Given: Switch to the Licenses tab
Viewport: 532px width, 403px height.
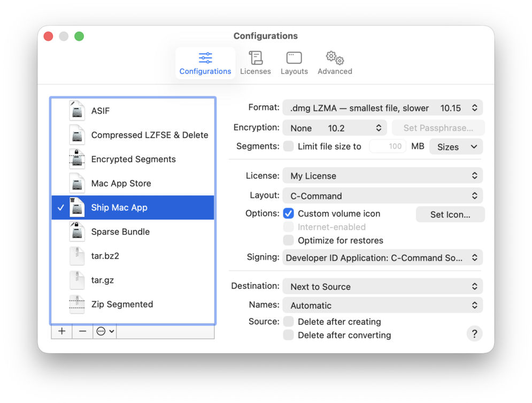Looking at the screenshot, I should pyautogui.click(x=256, y=63).
